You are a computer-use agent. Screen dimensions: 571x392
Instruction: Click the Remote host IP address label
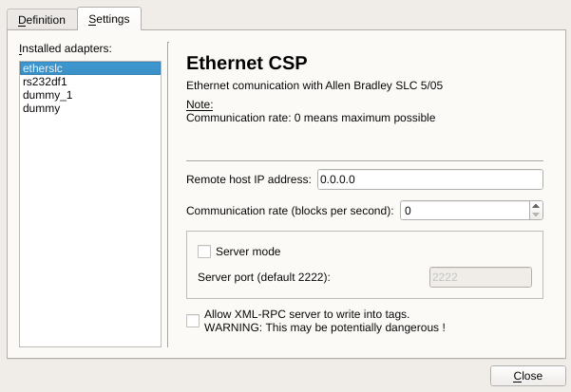[248, 179]
